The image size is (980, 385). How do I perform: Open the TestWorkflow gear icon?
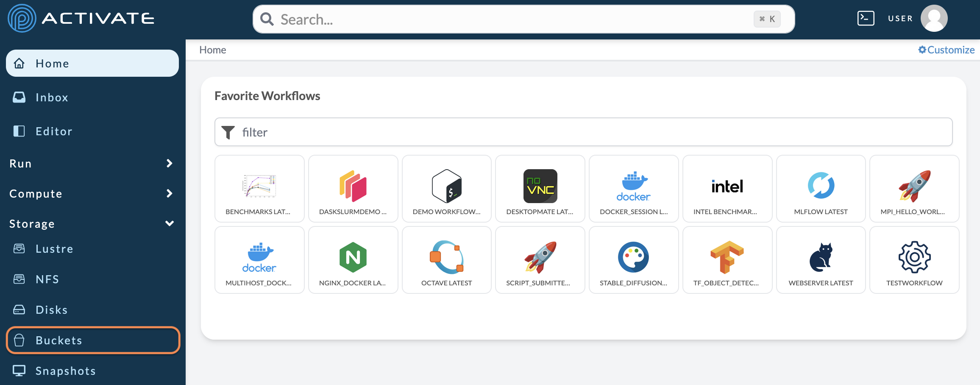coord(915,257)
